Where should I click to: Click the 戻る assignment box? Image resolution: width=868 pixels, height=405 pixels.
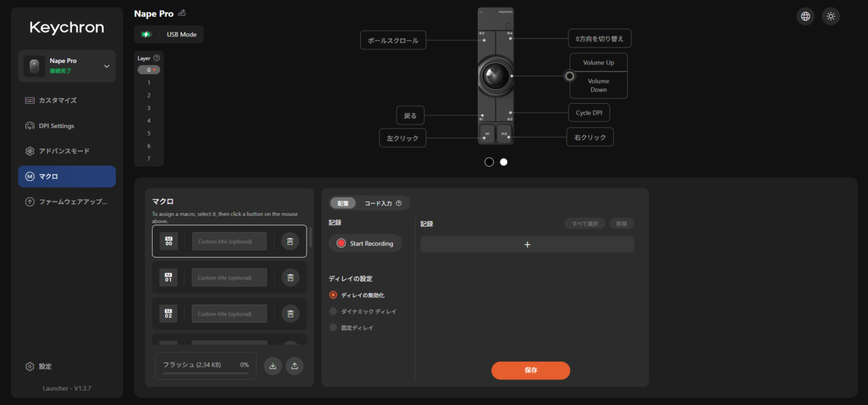coord(410,116)
